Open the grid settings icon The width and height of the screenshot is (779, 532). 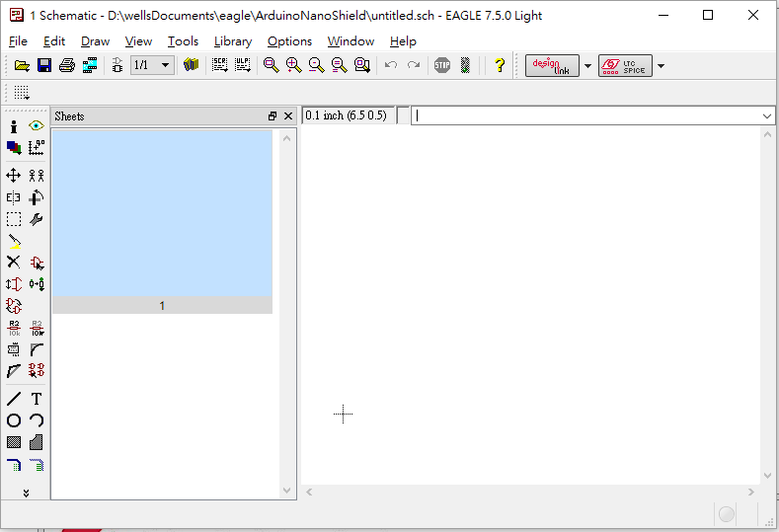(21, 93)
